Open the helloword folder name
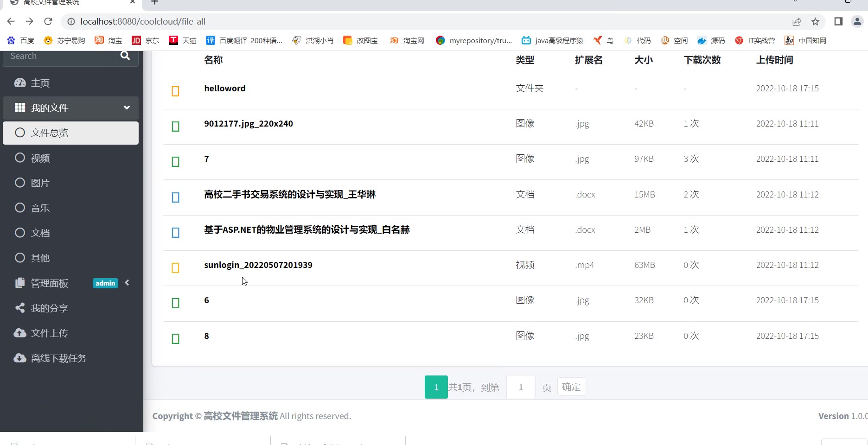Image resolution: width=868 pixels, height=445 pixels. point(225,88)
